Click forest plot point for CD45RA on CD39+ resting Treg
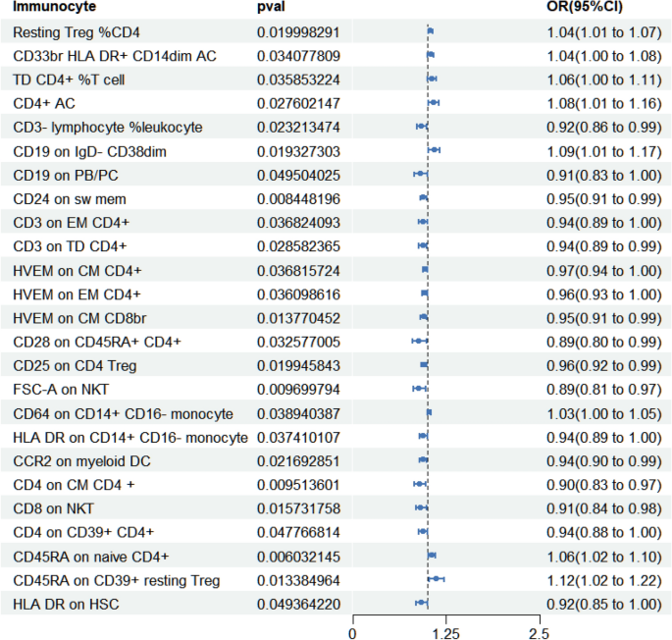Screen dimensions: 672x640 [x=437, y=579]
